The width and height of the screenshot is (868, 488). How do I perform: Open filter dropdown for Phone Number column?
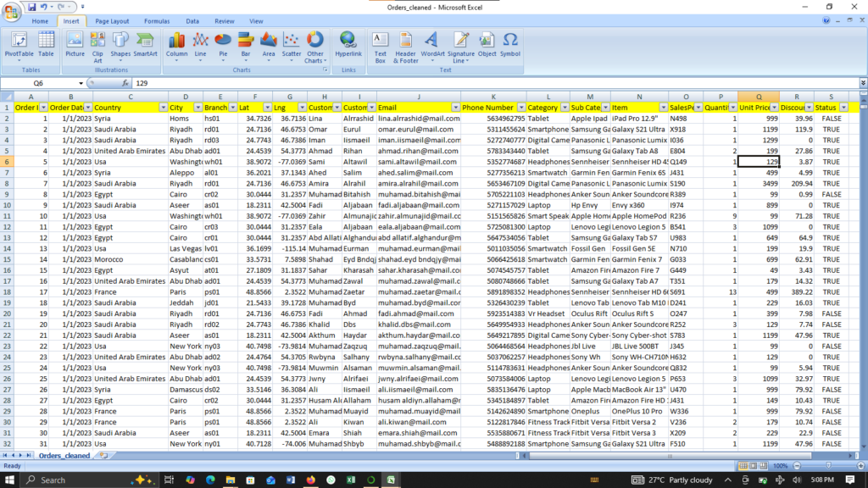point(521,108)
